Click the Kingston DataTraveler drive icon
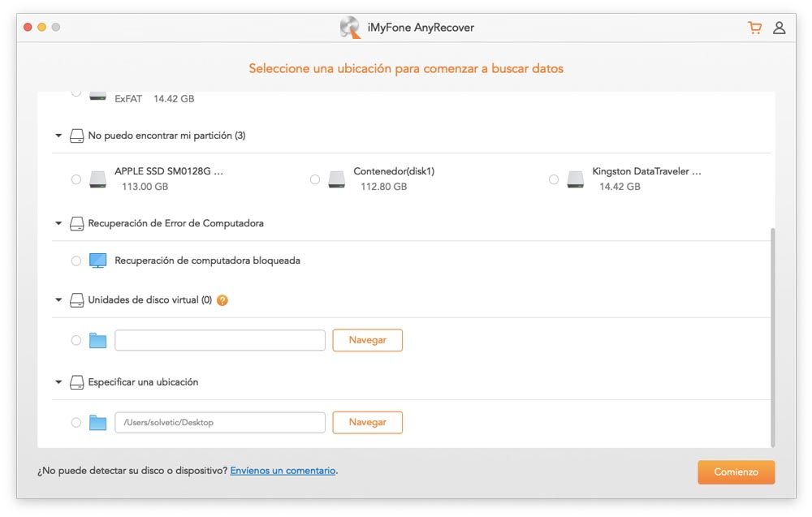Screen dimensions: 812x517 coord(576,179)
